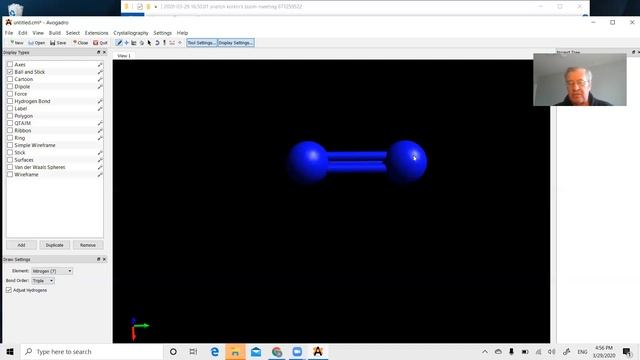Select the Auto Optimization tool
Image resolution: width=640 pixels, height=360 pixels.
[x=164, y=43]
